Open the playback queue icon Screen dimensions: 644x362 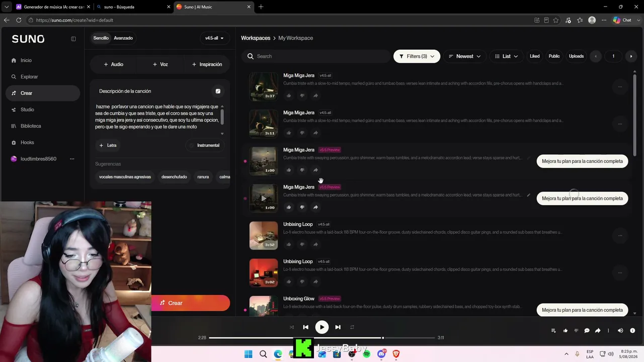point(553,331)
